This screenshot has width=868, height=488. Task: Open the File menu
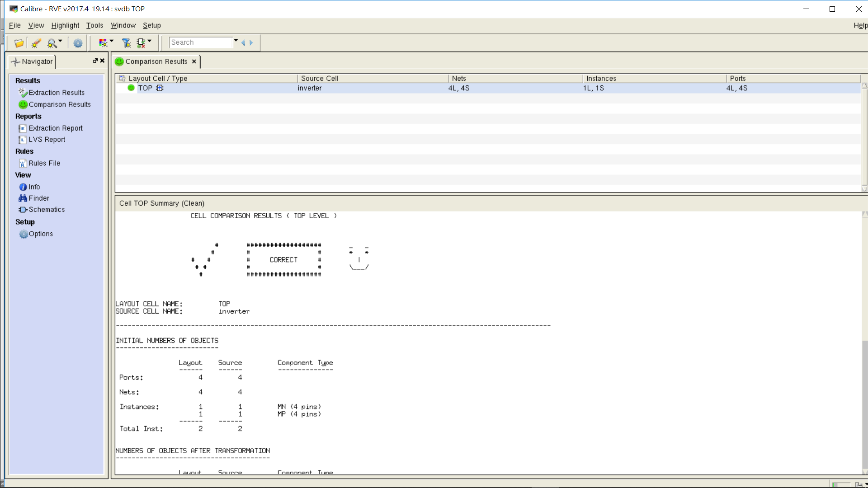point(15,26)
